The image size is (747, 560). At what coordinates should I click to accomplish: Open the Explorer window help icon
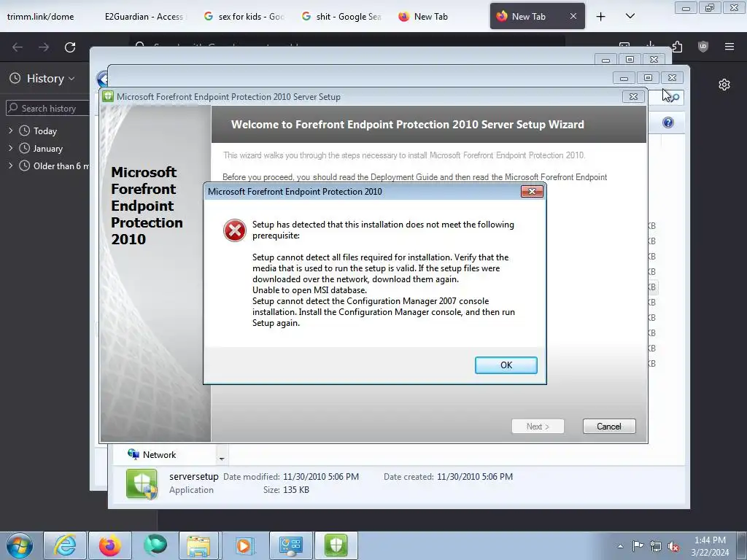click(668, 122)
